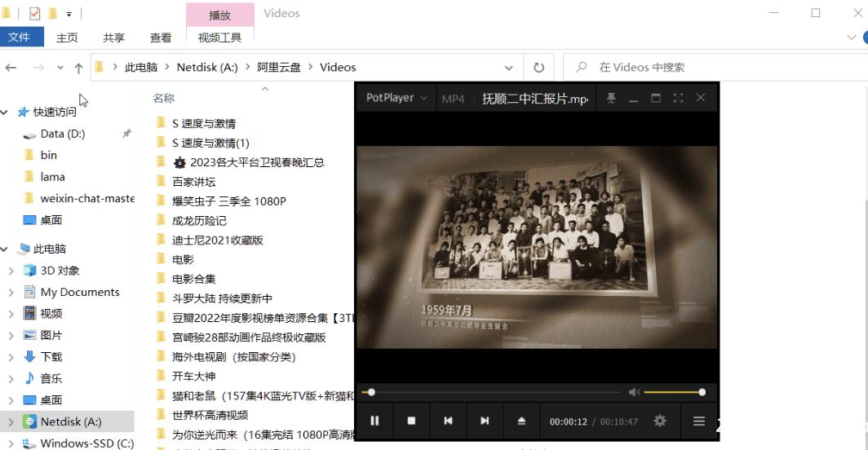
Task: Pin PotPlayer window on top
Action: tap(611, 98)
